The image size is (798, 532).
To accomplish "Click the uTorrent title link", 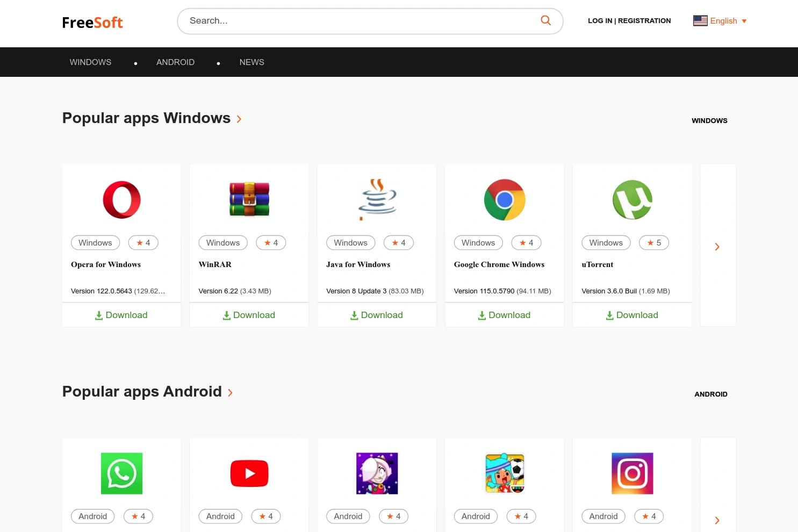I will tap(598, 264).
